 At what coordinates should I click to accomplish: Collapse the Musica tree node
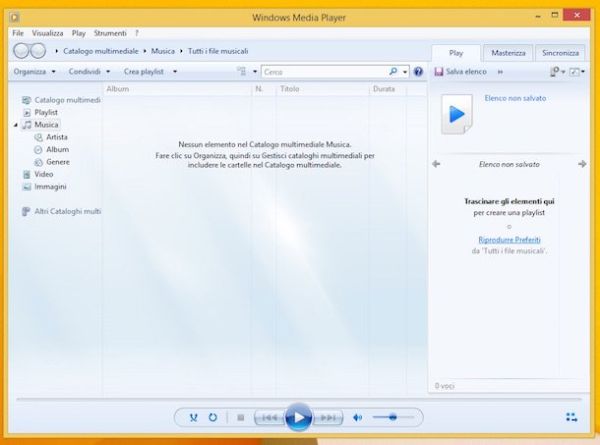(x=17, y=125)
